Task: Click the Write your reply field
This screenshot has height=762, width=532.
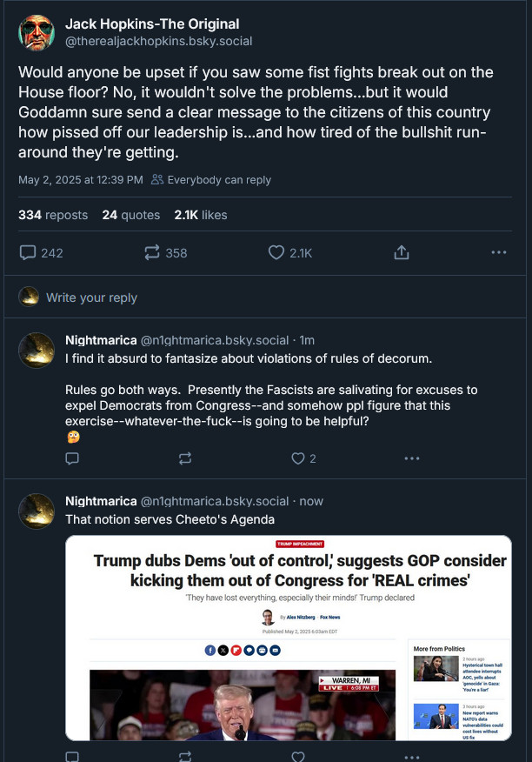Action: point(265,297)
